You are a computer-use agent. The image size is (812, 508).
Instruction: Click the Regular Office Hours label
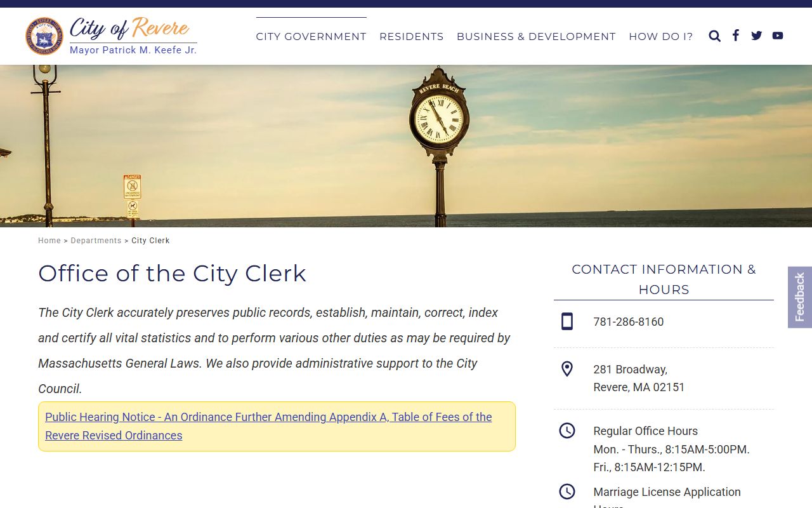[x=646, y=431]
